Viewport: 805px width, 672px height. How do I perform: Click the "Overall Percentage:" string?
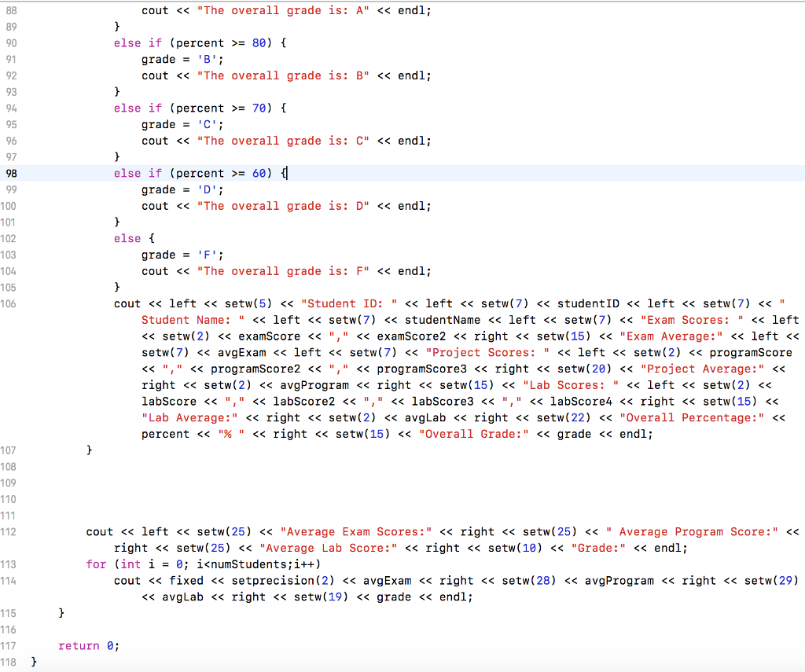(692, 418)
